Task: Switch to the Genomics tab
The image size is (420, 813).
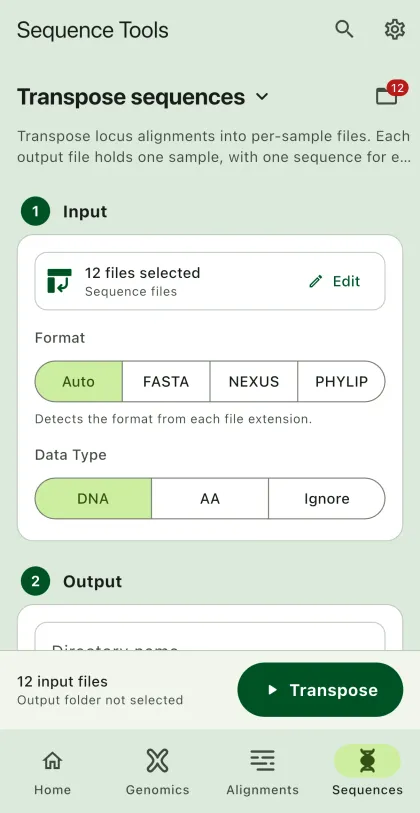Action: 157,771
